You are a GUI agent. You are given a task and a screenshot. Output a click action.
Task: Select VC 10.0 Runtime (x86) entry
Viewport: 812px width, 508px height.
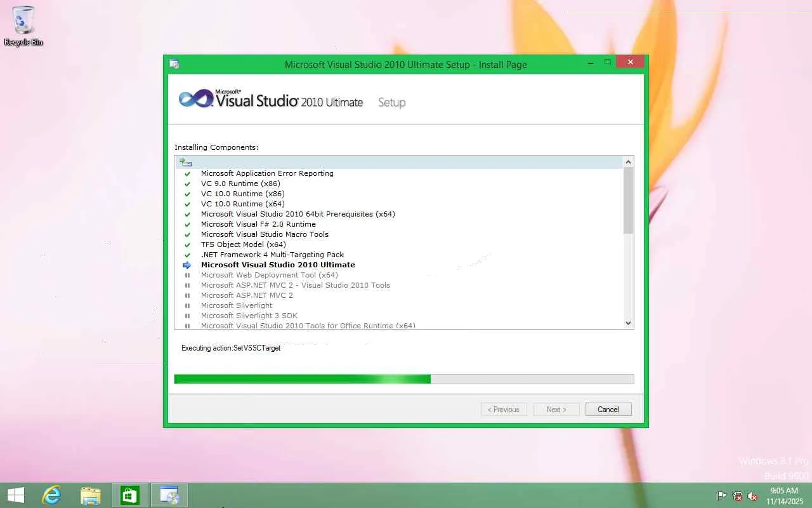tap(243, 194)
